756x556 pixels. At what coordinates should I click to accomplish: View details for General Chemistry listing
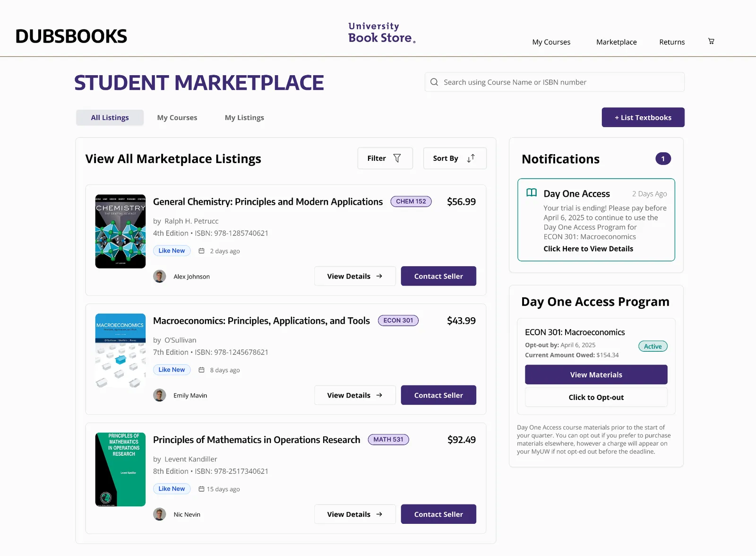pyautogui.click(x=355, y=276)
